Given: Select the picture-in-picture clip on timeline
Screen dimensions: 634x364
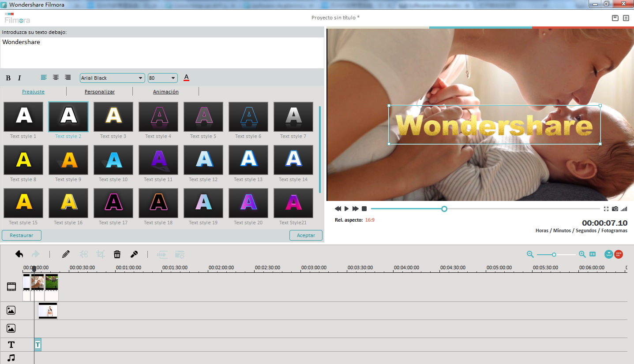Looking at the screenshot, I should (48, 310).
